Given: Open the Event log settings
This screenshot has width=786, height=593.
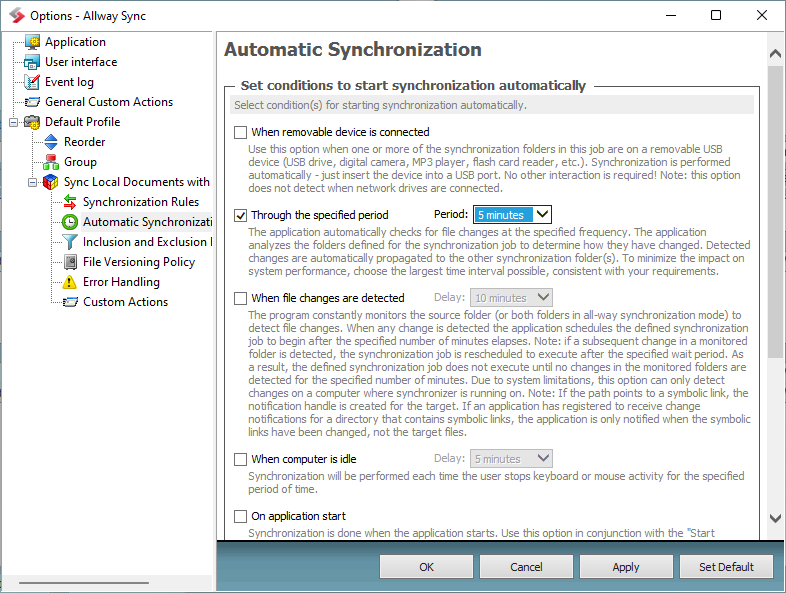Looking at the screenshot, I should pos(69,82).
